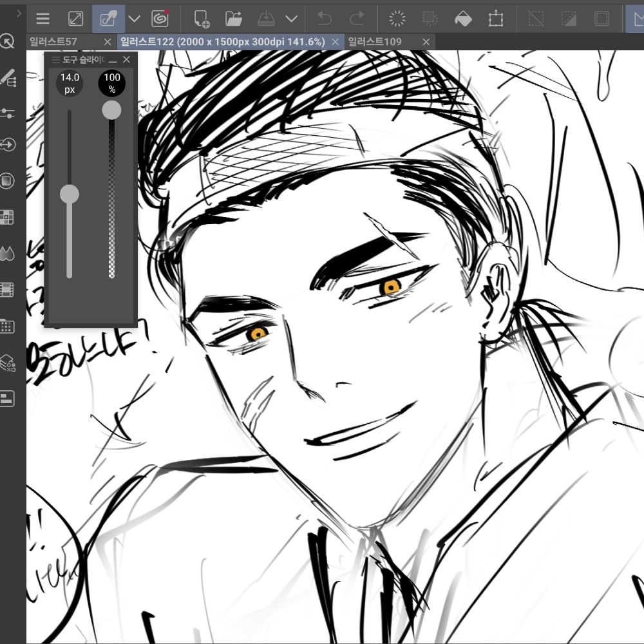The image size is (644, 644).
Task: Open the color set grid icon in sidebar
Action: tap(6, 217)
